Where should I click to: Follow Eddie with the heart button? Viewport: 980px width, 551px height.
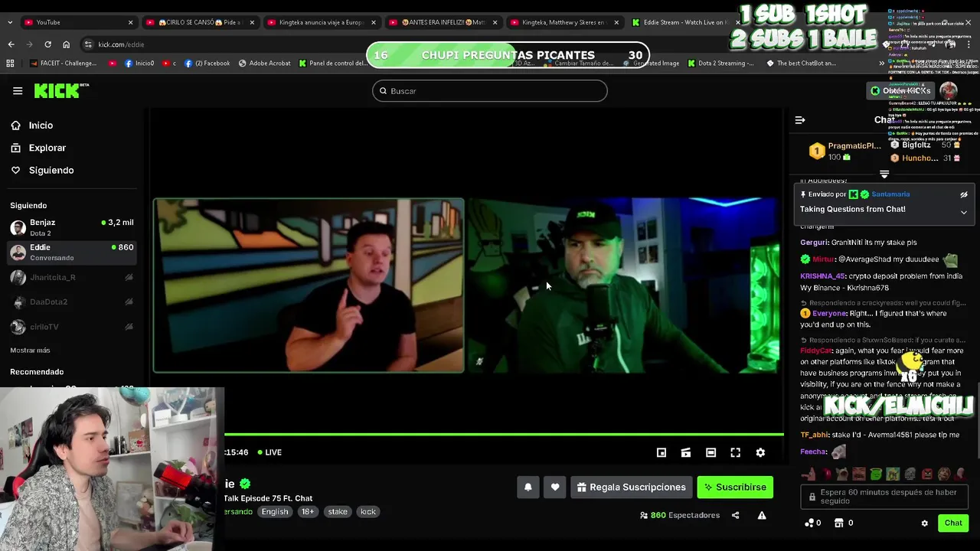point(555,487)
